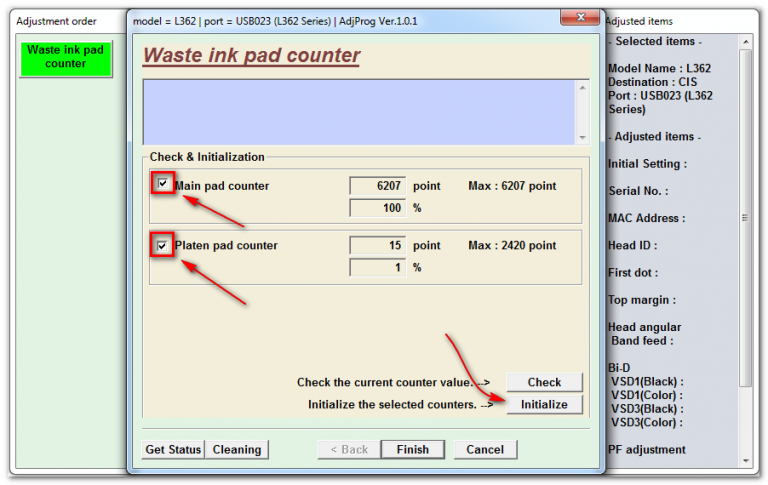The image size is (768, 485).
Task: Uncheck the Platen pad counter checkbox
Action: click(163, 245)
